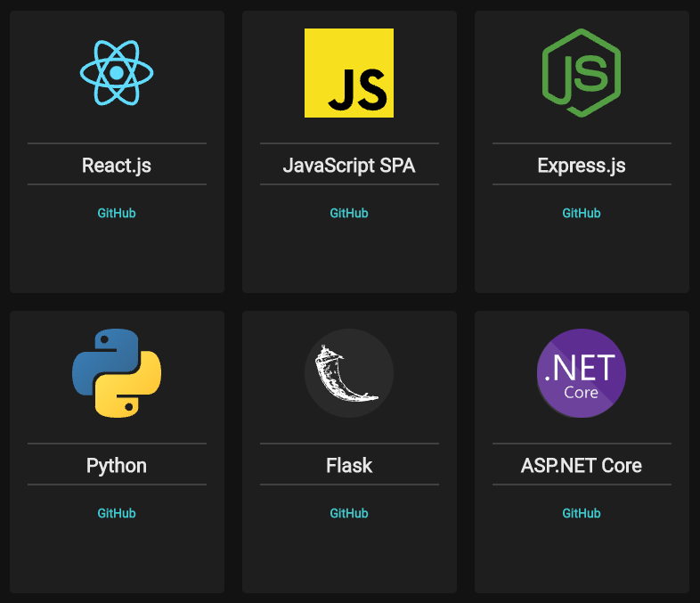700x603 pixels.
Task: Select the JavaScript SPA card title
Action: (x=349, y=166)
